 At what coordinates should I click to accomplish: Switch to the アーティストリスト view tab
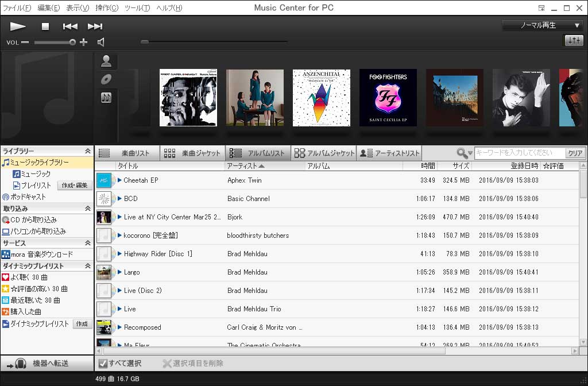[x=389, y=153]
